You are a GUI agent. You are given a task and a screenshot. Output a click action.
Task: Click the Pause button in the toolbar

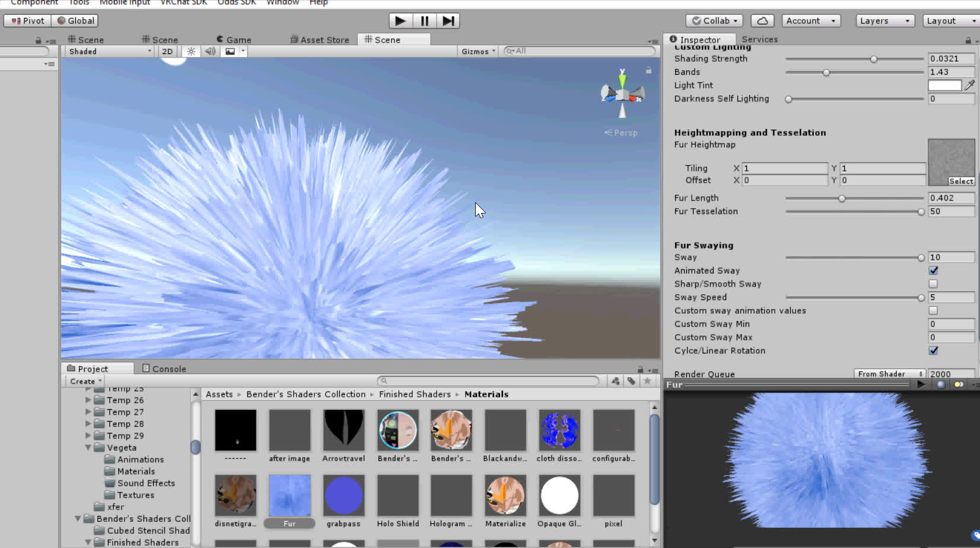click(424, 21)
